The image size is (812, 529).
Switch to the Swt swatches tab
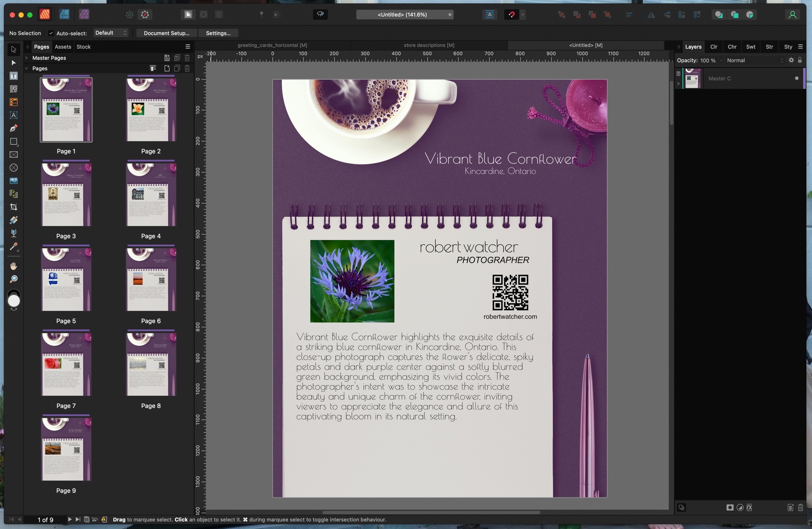751,47
